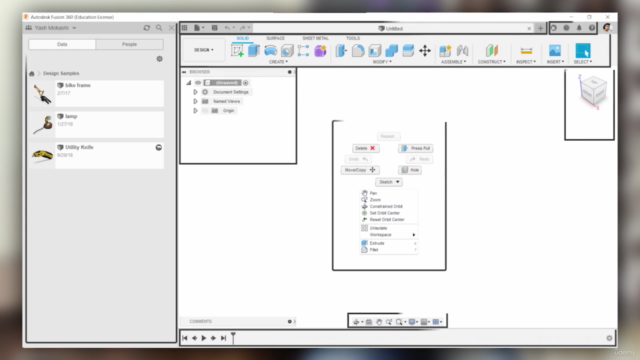
Task: Click the Offset Plane icon in Construct
Action: pyautogui.click(x=492, y=51)
